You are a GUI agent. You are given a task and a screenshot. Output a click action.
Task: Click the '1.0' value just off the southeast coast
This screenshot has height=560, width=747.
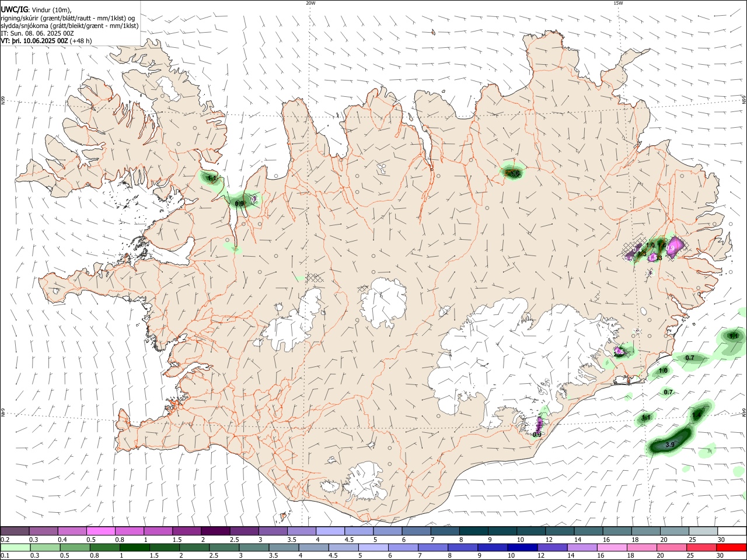(x=663, y=370)
